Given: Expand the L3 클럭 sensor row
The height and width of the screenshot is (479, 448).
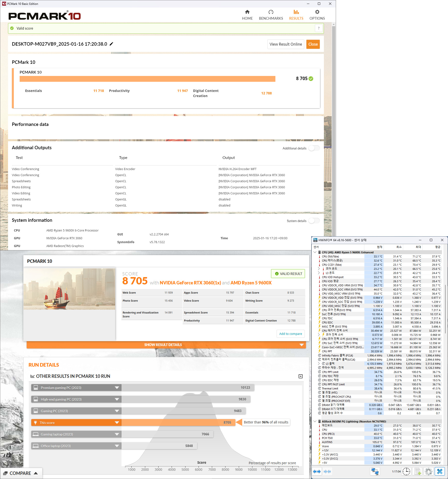Looking at the screenshot, I should click(319, 363).
